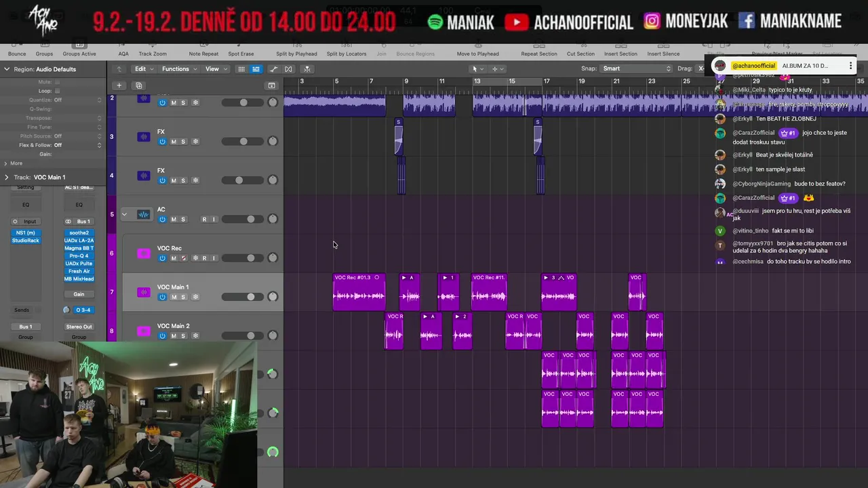
Task: Click the AC track stack icon
Action: coord(143,215)
